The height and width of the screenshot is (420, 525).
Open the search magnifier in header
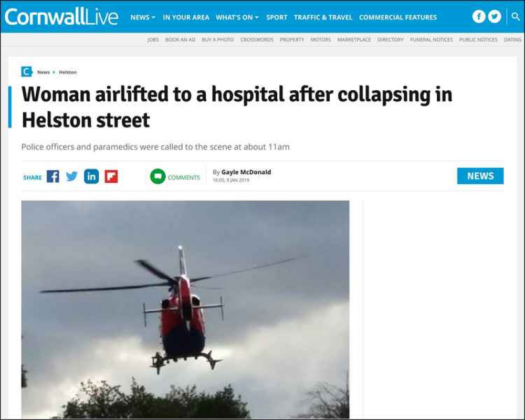516,16
